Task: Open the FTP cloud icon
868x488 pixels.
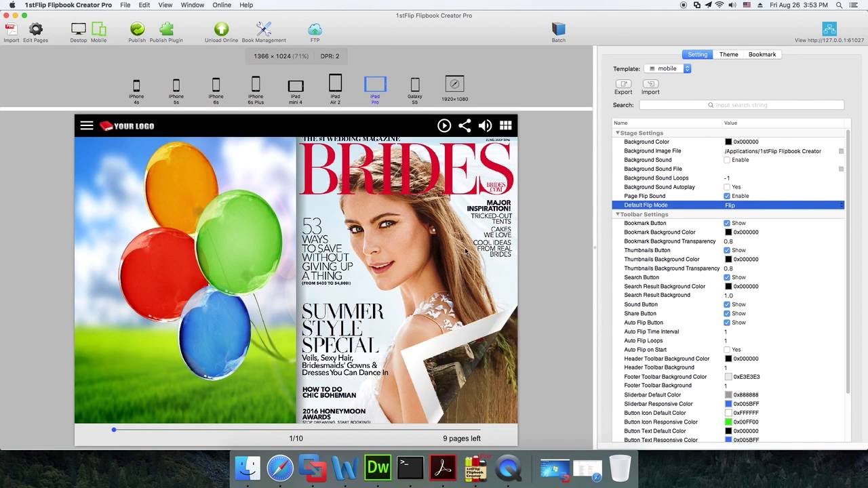Action: [x=315, y=29]
